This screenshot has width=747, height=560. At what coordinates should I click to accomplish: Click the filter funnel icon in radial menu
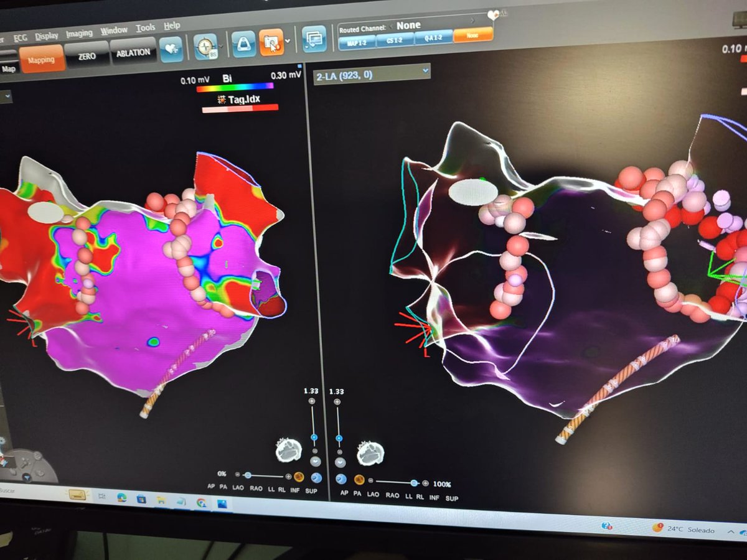click(x=26, y=477)
